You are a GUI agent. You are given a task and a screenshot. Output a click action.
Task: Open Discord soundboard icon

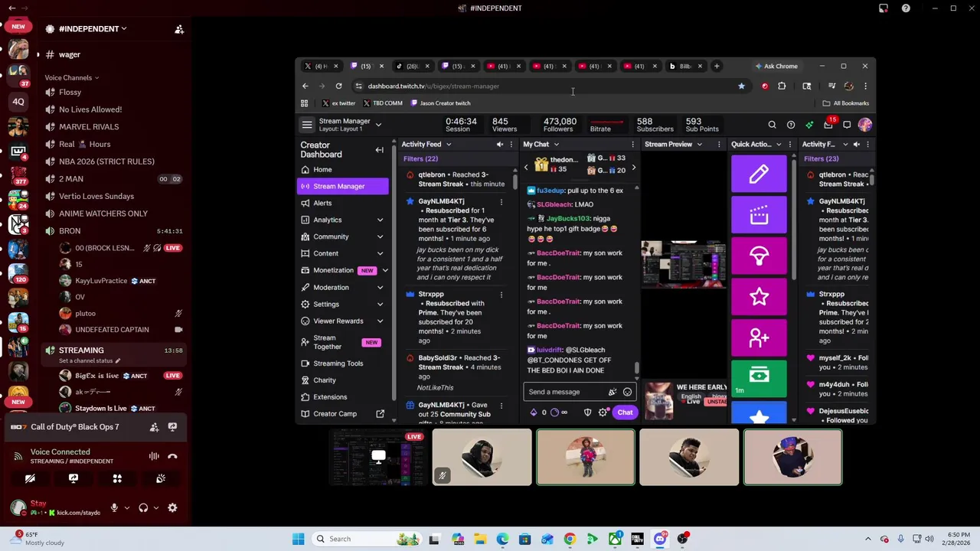coord(161,478)
